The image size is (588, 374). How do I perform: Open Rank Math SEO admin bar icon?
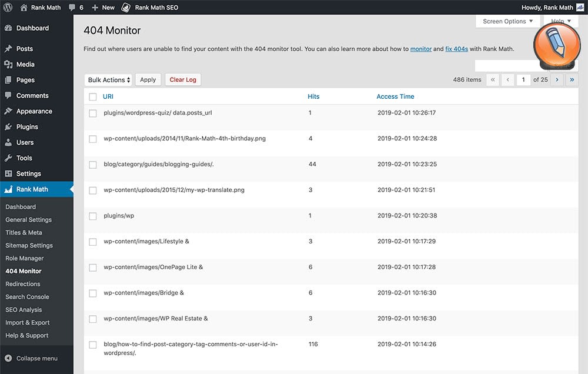point(126,8)
